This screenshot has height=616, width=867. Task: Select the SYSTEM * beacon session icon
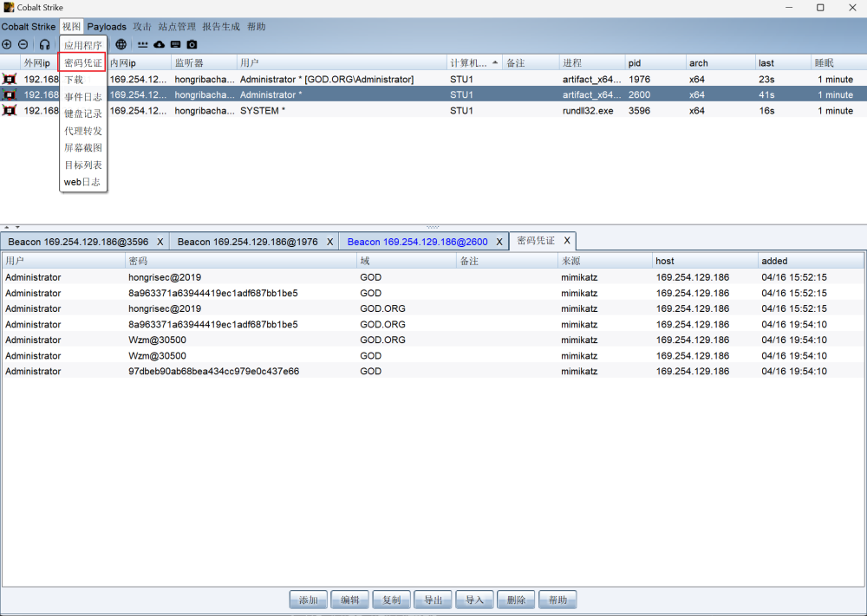click(x=10, y=111)
